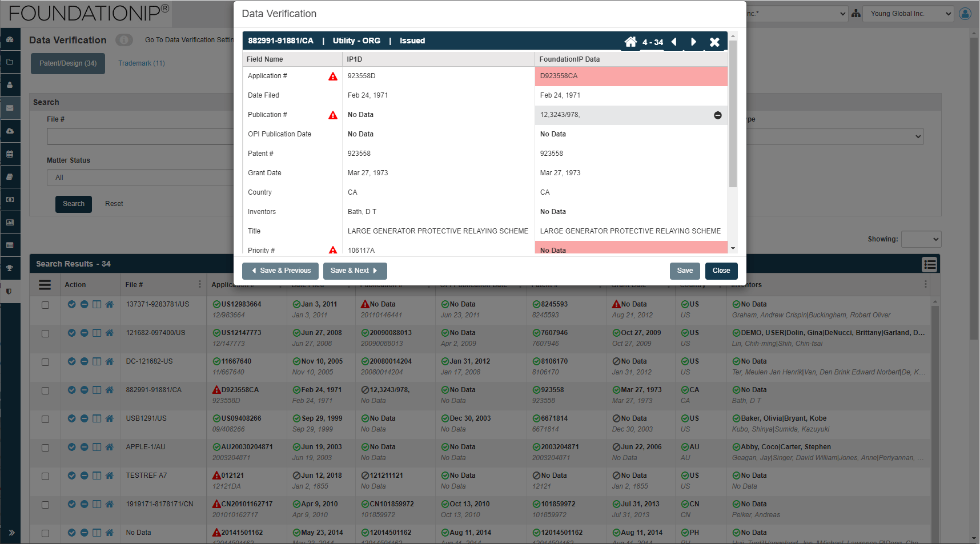Go to previous record arrow in header

pyautogui.click(x=674, y=42)
